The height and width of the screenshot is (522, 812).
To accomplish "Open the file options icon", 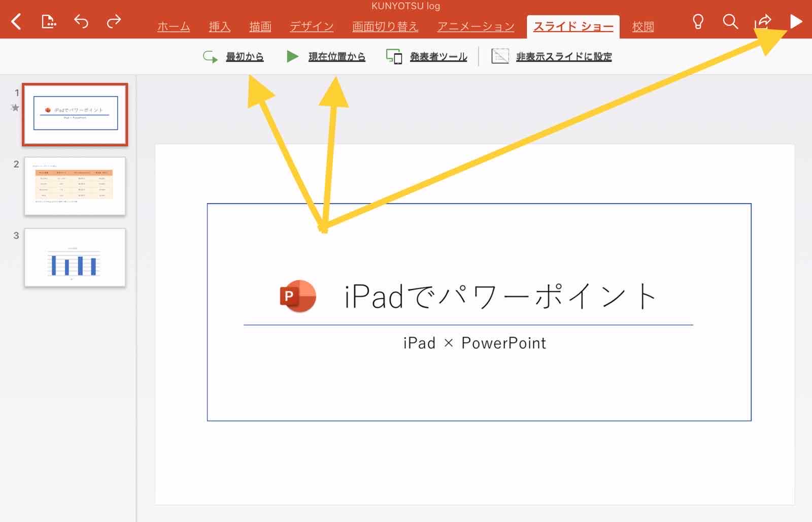I will (x=48, y=21).
